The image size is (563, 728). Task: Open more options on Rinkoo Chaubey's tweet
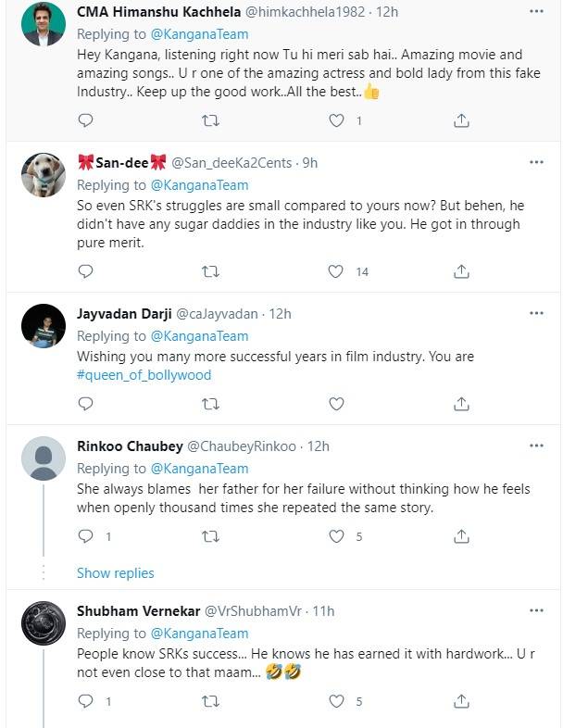(x=536, y=446)
